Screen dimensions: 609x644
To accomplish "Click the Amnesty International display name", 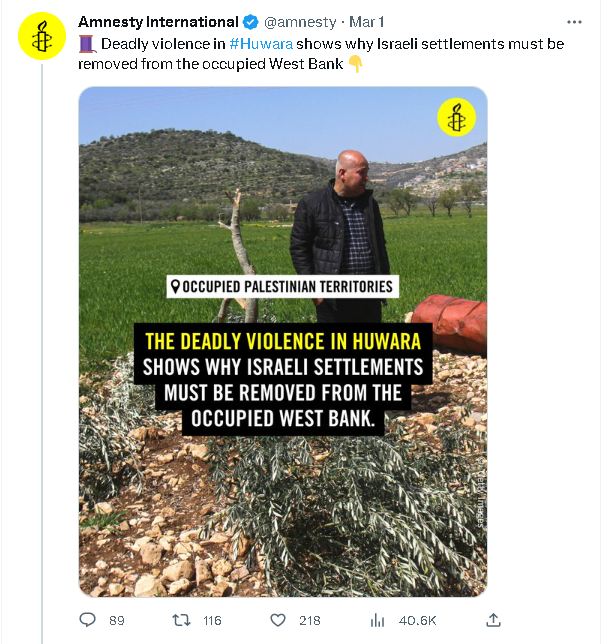I will coord(158,22).
